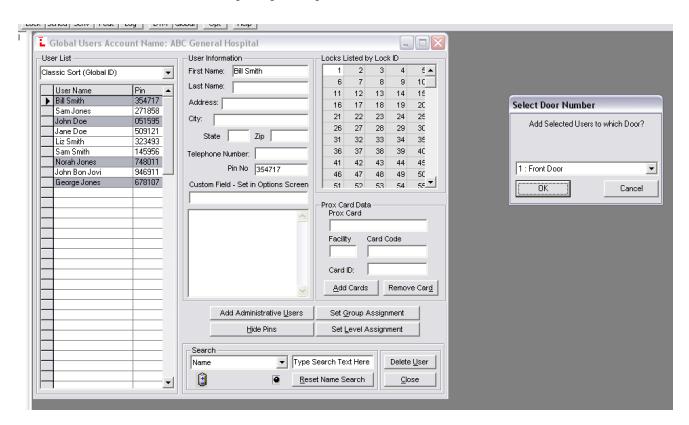
Task: Click the Telephone Number field
Action: click(282, 154)
